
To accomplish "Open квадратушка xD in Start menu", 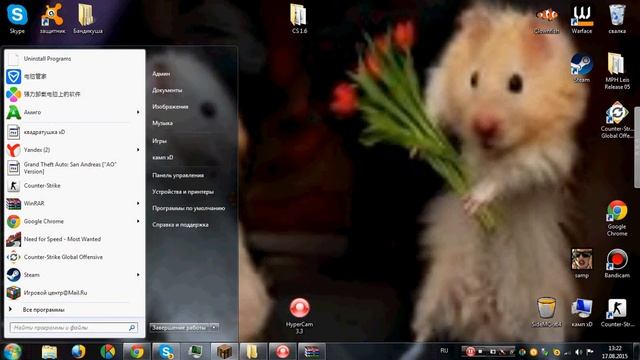I will click(75, 132).
